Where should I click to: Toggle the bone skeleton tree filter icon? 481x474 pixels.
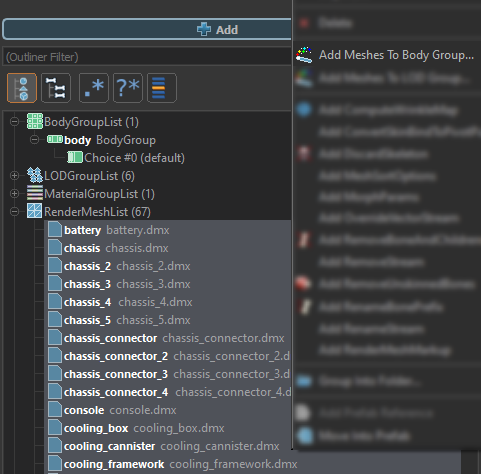56,88
